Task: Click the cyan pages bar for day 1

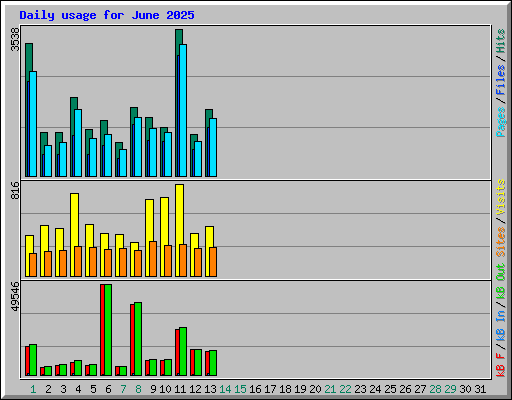Action: pos(33,124)
